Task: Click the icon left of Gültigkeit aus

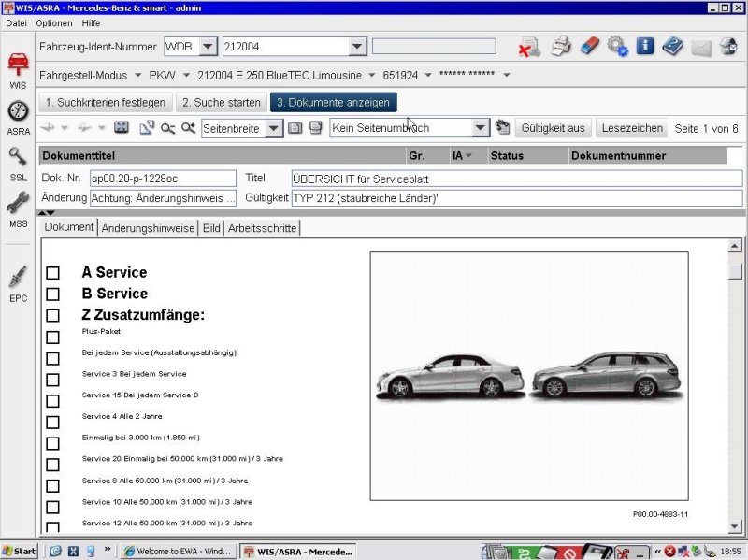Action: pyautogui.click(x=502, y=127)
